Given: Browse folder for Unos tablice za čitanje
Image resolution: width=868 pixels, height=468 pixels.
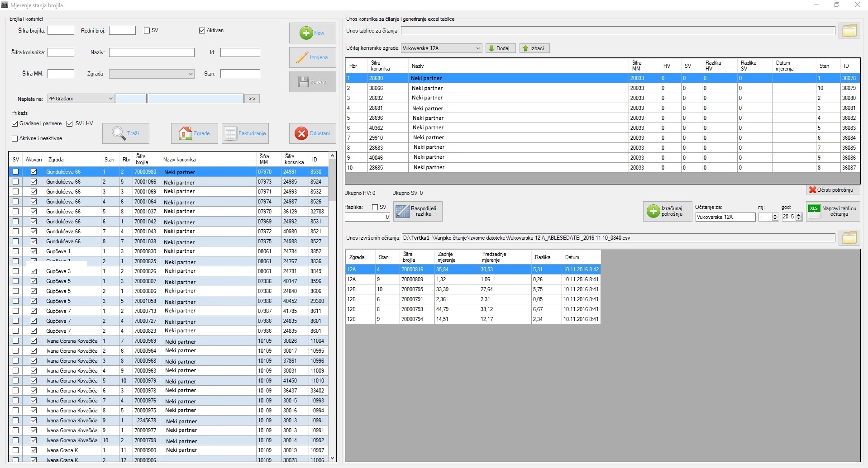Looking at the screenshot, I should [x=849, y=31].
